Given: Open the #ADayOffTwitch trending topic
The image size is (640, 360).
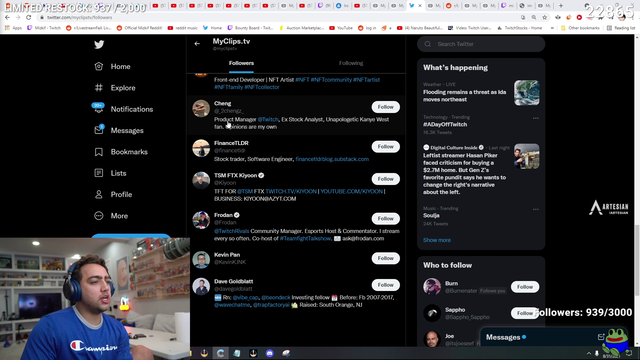Looking at the screenshot, I should 445,124.
